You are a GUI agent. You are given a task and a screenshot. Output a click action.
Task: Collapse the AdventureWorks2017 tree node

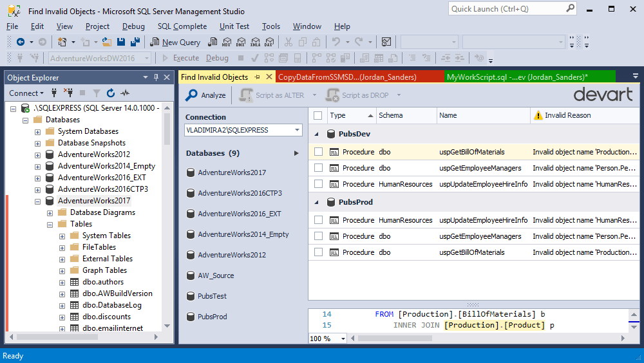click(x=37, y=201)
